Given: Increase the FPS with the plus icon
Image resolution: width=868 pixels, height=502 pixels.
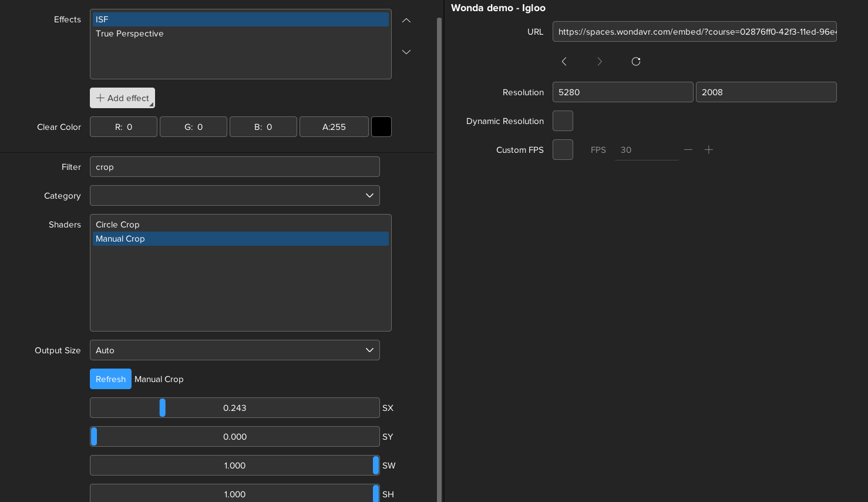Looking at the screenshot, I should pyautogui.click(x=709, y=150).
